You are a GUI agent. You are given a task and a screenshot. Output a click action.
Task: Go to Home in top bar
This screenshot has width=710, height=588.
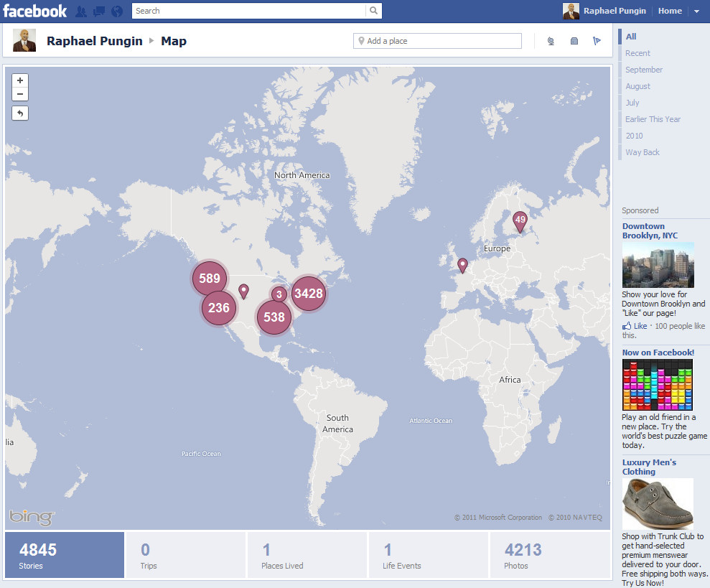[670, 11]
